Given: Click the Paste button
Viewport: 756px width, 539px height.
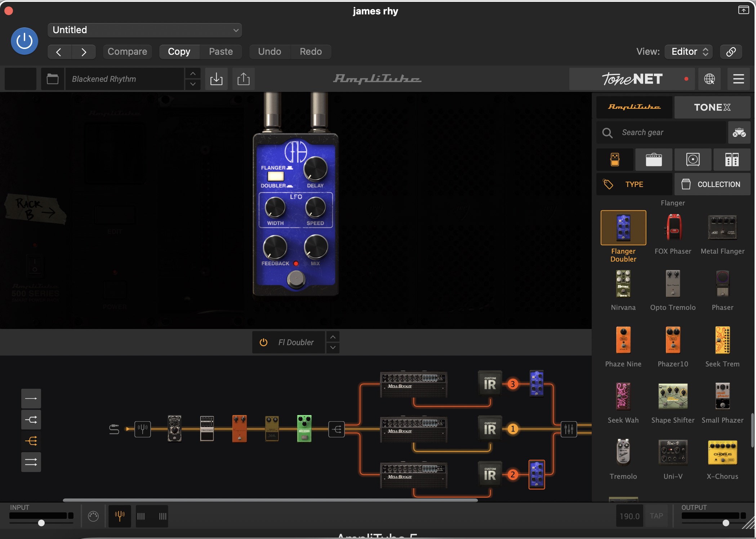Looking at the screenshot, I should [x=221, y=52].
